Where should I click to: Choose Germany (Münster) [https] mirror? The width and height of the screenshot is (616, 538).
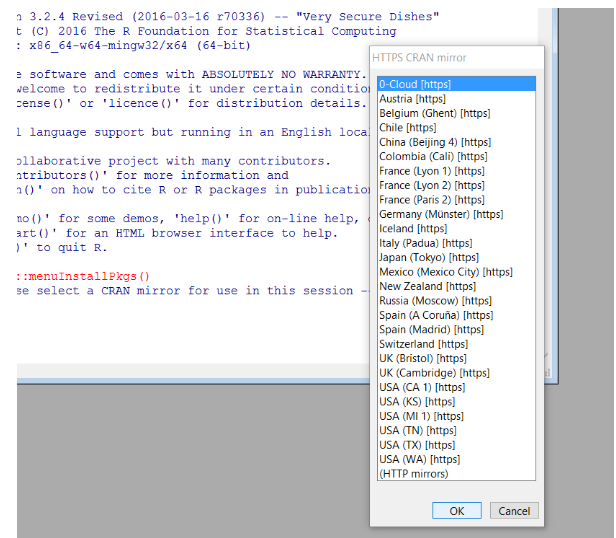[x=456, y=214]
